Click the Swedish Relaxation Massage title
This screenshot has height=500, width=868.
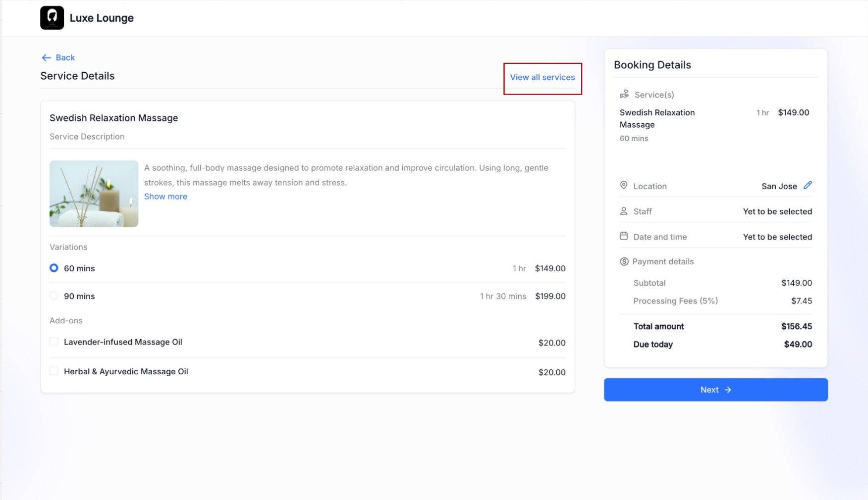click(x=113, y=118)
